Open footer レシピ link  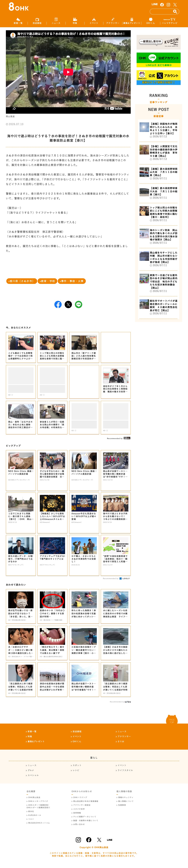pyautogui.click(x=76, y=770)
